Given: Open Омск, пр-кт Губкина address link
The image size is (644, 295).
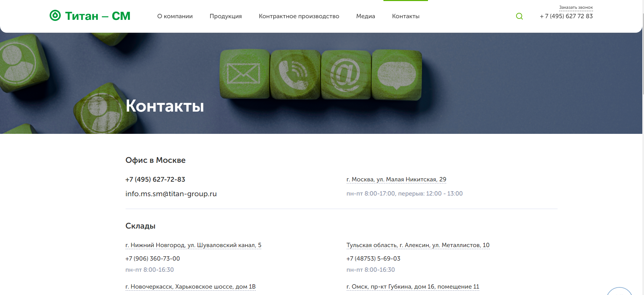Looking at the screenshot, I should point(413,287).
